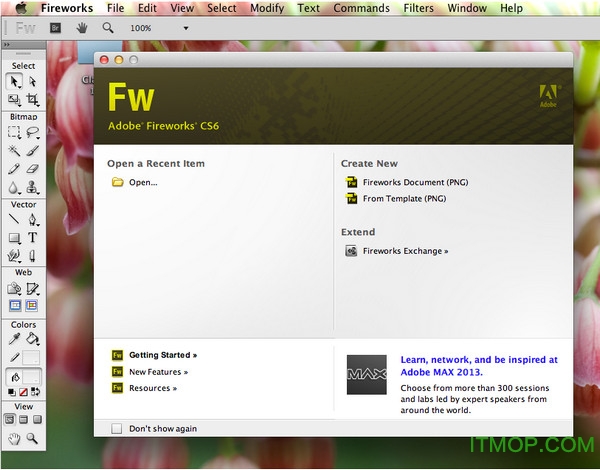Open the 100% zoom level dropdown

[x=186, y=28]
